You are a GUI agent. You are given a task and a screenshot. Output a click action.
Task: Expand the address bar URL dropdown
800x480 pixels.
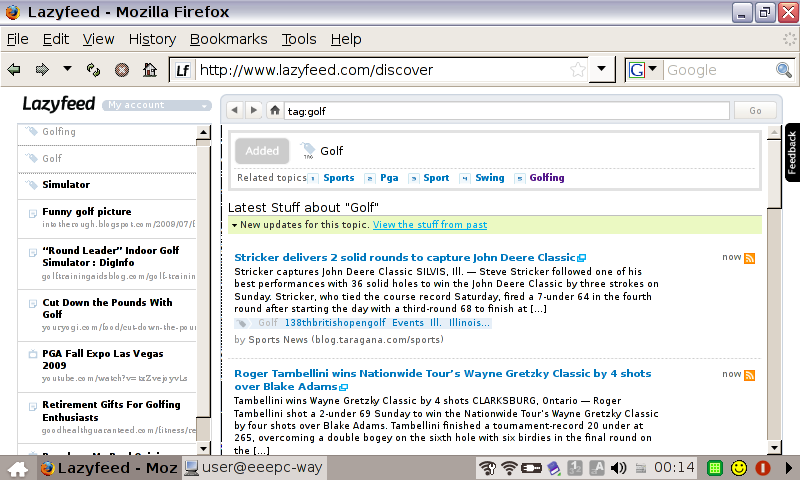pyautogui.click(x=602, y=69)
